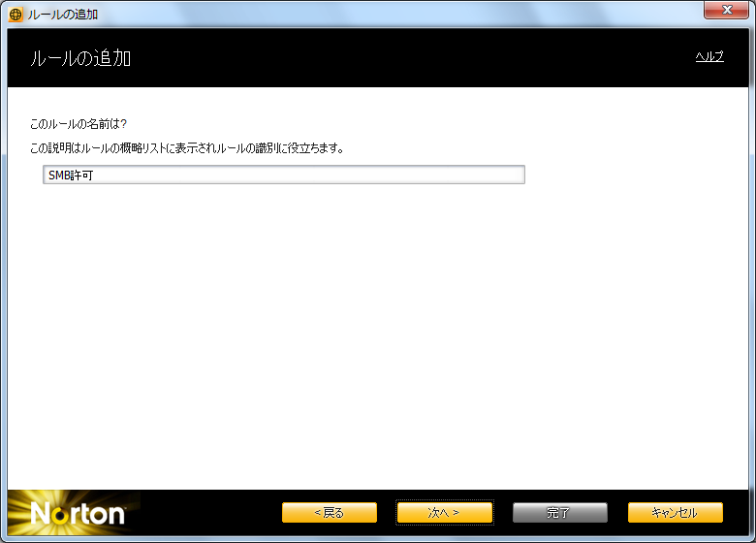
Task: Click blank space in the title bar
Action: [x=388, y=14]
